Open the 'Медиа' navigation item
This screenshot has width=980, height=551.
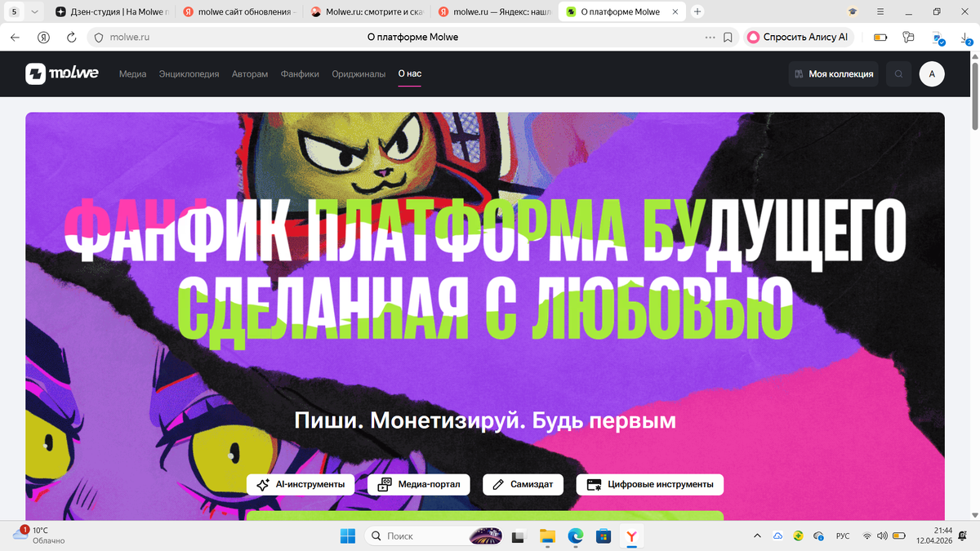point(132,73)
